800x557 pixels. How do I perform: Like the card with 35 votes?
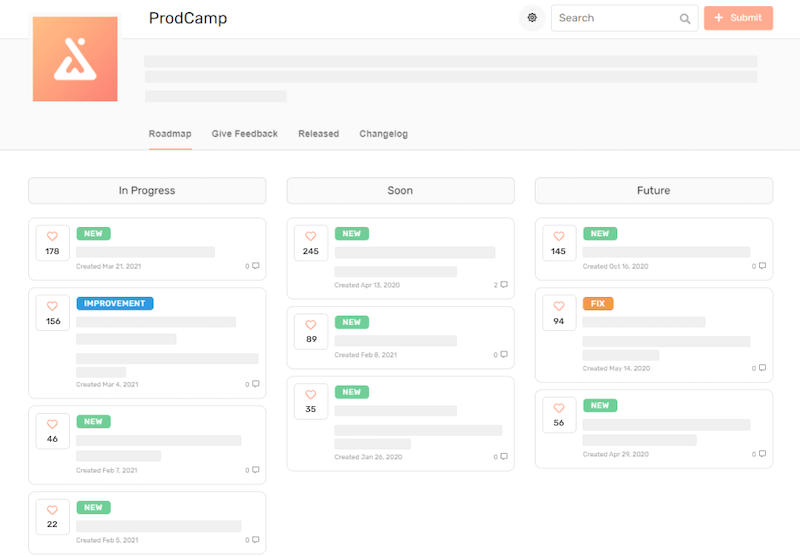click(x=311, y=401)
